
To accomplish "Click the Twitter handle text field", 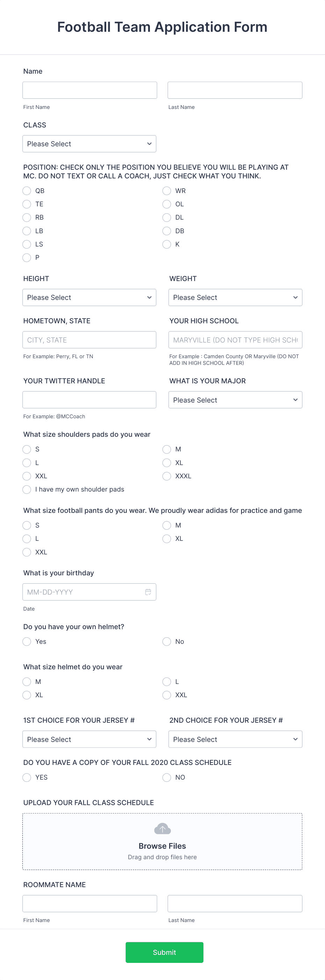I will tap(89, 400).
